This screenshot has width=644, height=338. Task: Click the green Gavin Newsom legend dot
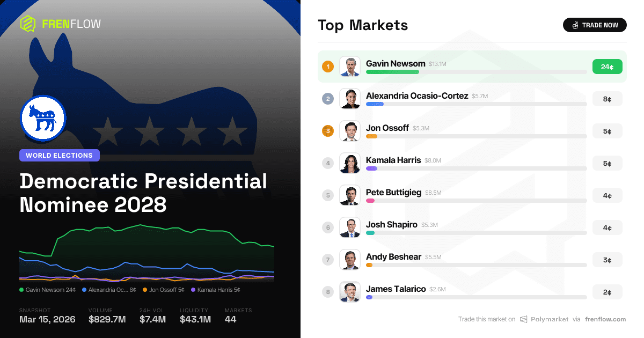pos(21,290)
